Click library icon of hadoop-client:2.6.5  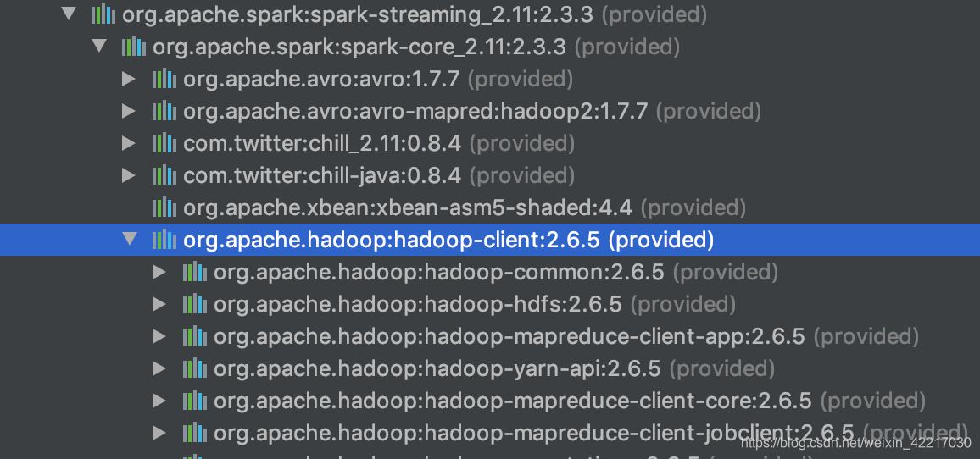(164, 239)
